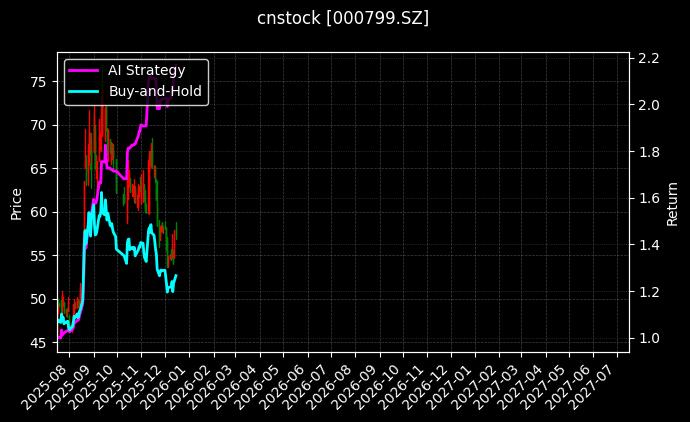
Task: Click the cyan Buy-and-Hold legend line swatch
Action: (84, 91)
